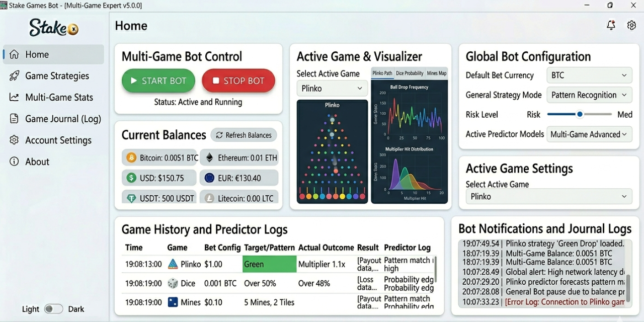The width and height of the screenshot is (644, 322).
Task: Click the Home house icon in sidebar
Action: coord(14,54)
